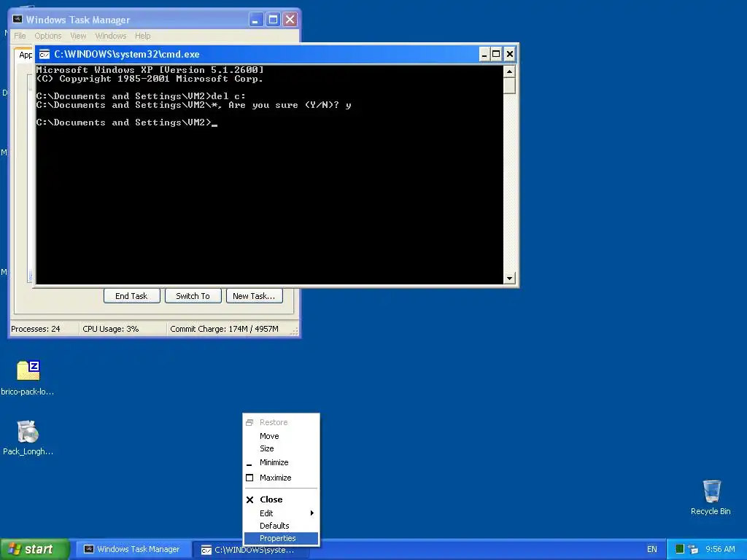
Task: Click the Processes: 24 status text
Action: [x=36, y=329]
